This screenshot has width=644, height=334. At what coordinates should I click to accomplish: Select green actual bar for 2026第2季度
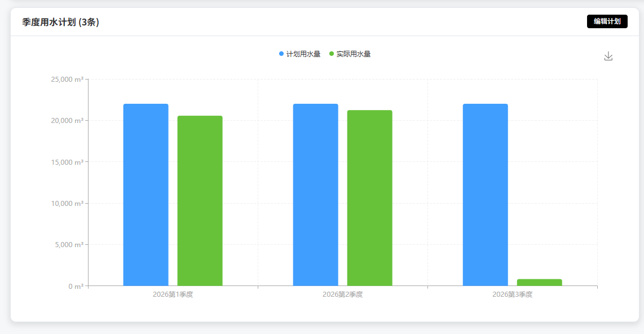pos(369,198)
